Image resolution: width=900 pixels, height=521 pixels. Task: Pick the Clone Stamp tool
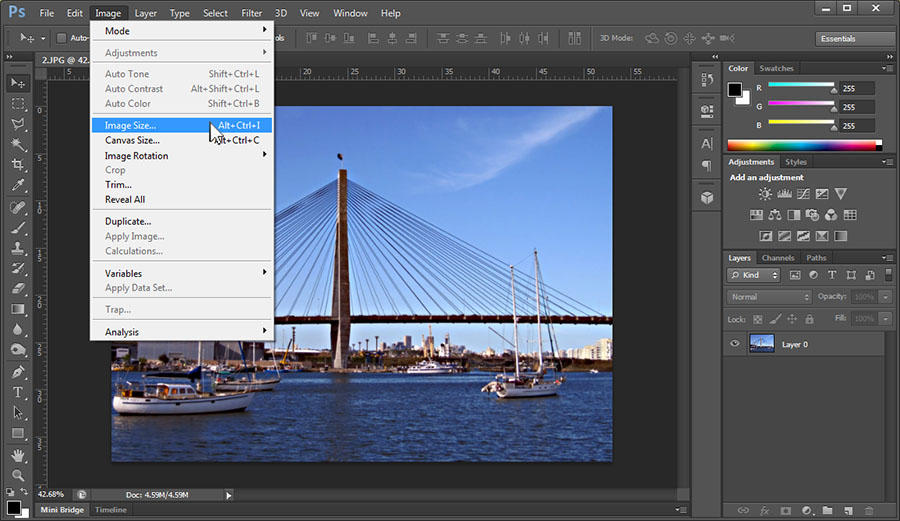[x=18, y=248]
